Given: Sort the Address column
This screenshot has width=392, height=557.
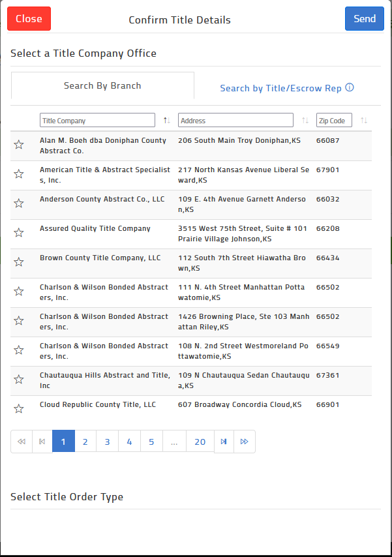Looking at the screenshot, I should click(x=305, y=120).
